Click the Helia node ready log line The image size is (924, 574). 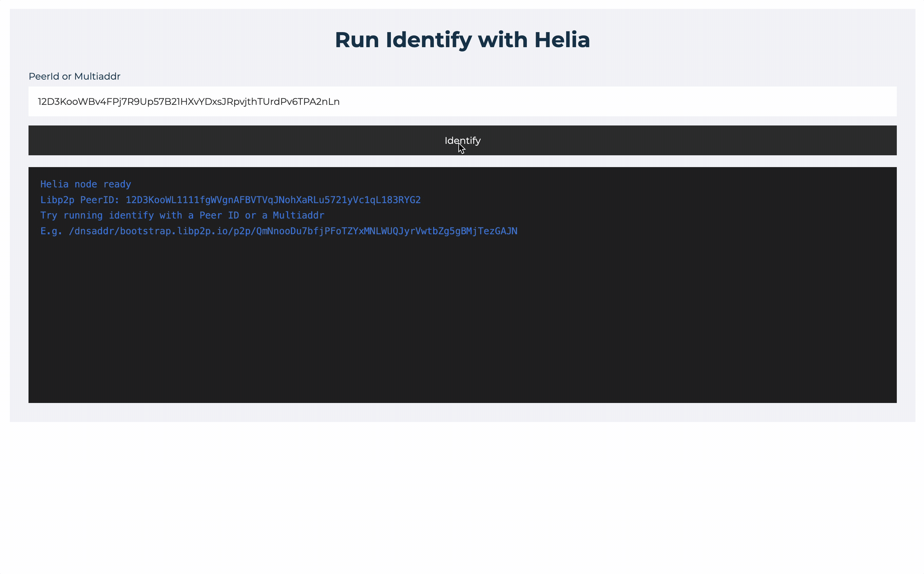coord(86,184)
